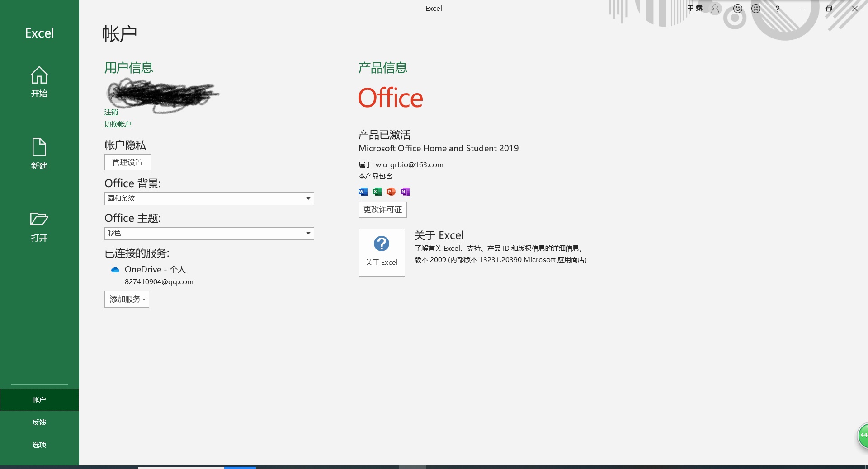Click the wlu_grbio@163.com owner text
The width and height of the screenshot is (868, 469).
click(410, 165)
